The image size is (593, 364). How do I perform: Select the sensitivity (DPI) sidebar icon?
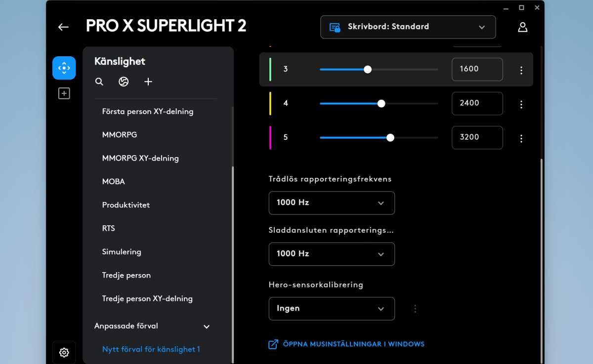click(64, 68)
